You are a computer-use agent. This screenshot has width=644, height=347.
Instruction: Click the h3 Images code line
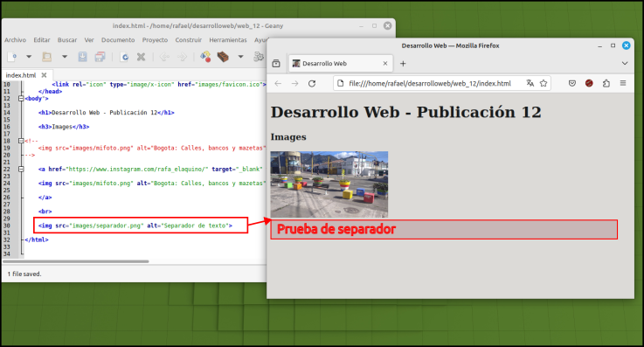coord(64,127)
